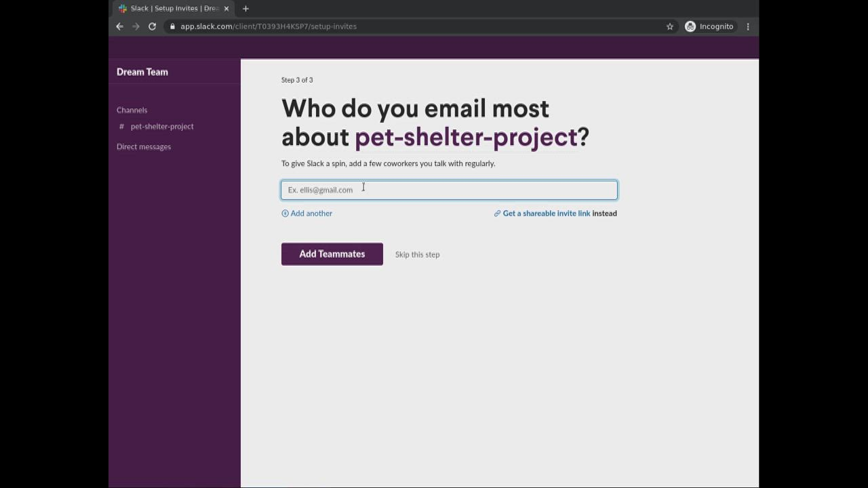Bookmark this page with the star icon
The height and width of the screenshot is (488, 868).
pyautogui.click(x=670, y=26)
